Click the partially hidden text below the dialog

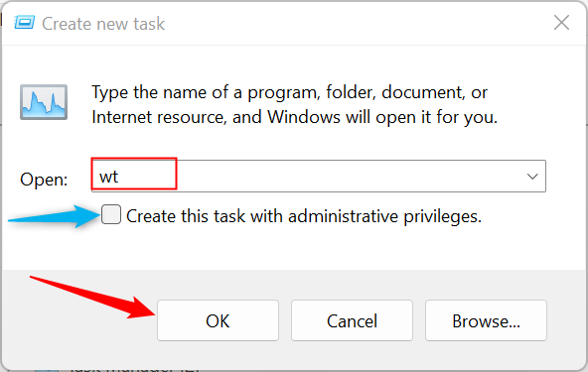point(135,369)
